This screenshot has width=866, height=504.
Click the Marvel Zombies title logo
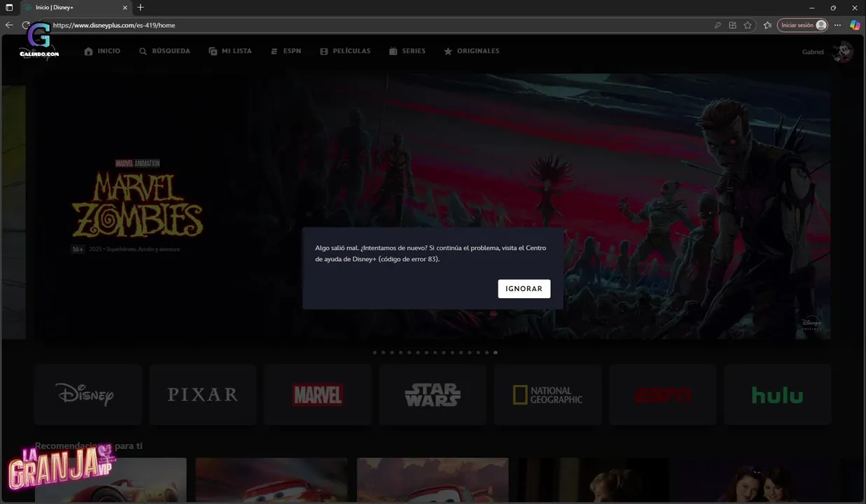[x=137, y=205]
